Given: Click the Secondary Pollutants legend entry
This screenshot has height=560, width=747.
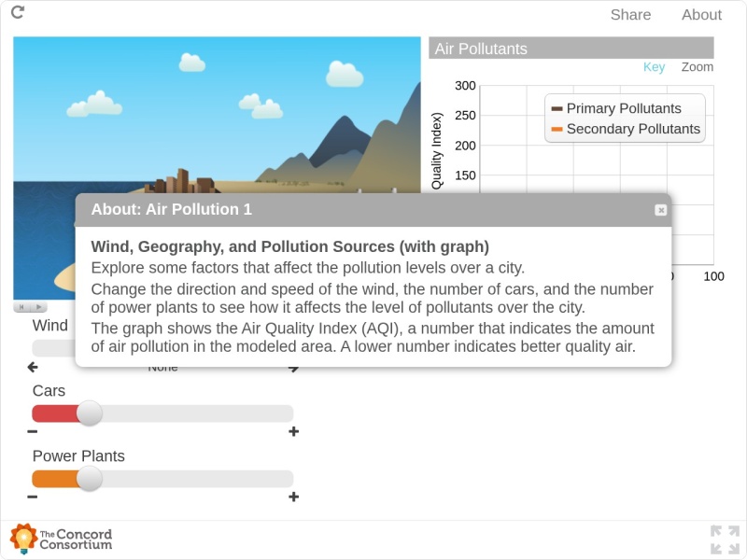Looking at the screenshot, I should [632, 129].
